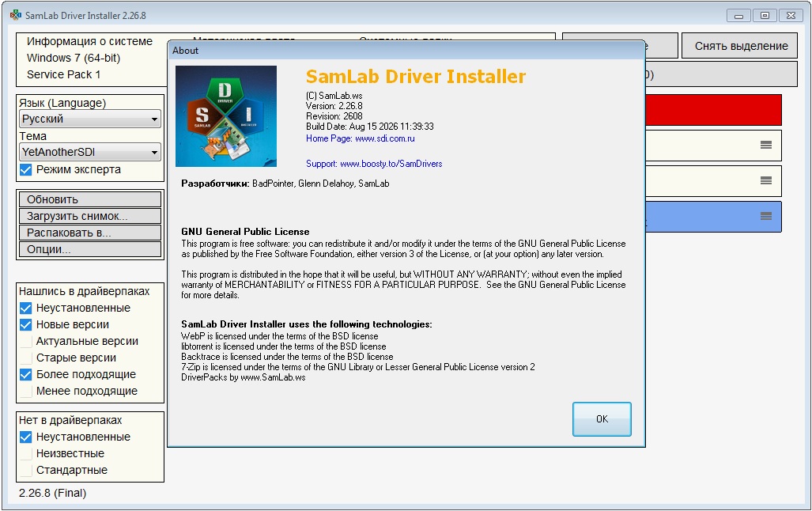Click DriverPacks by www.SamLab.ws line
This screenshot has height=511, width=812.
pos(244,377)
